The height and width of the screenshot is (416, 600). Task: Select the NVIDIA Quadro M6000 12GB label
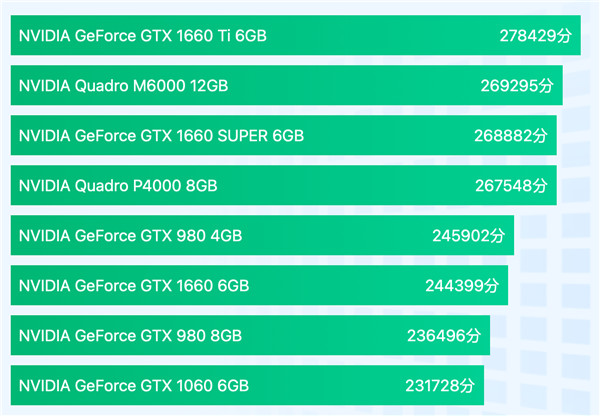coord(124,86)
